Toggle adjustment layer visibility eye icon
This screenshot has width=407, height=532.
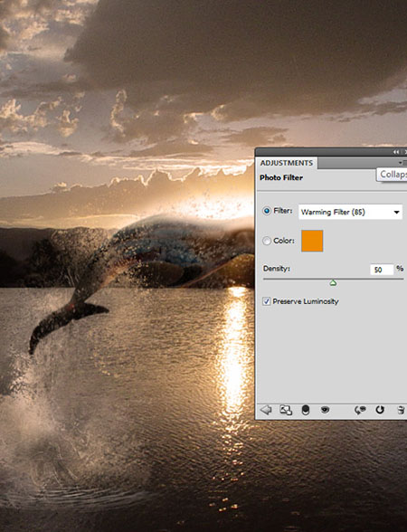tap(325, 410)
